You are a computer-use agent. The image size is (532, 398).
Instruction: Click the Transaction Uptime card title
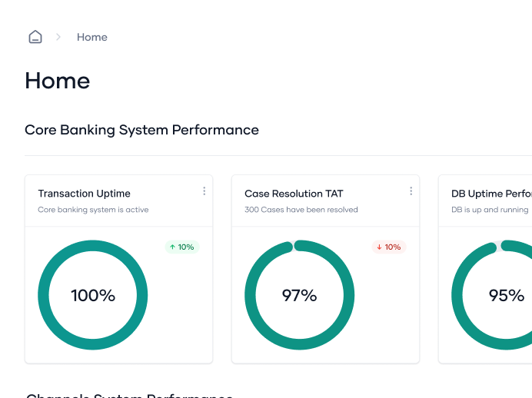click(85, 194)
